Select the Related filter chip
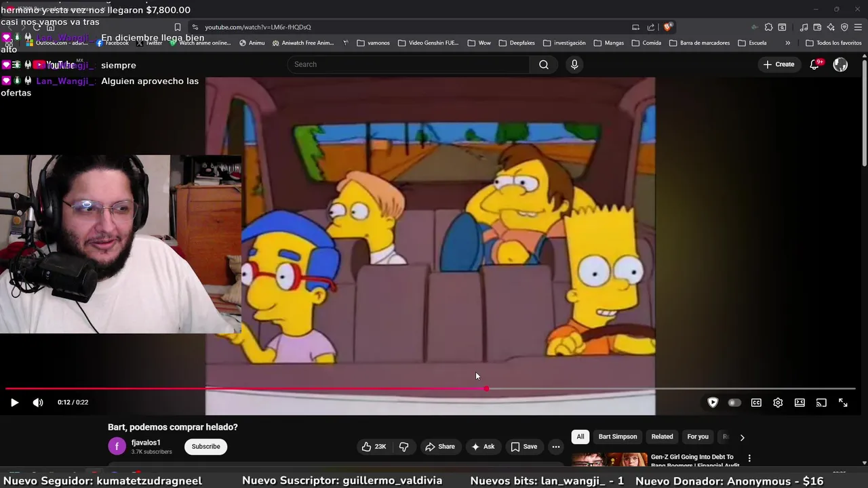The width and height of the screenshot is (868, 488). point(663,436)
